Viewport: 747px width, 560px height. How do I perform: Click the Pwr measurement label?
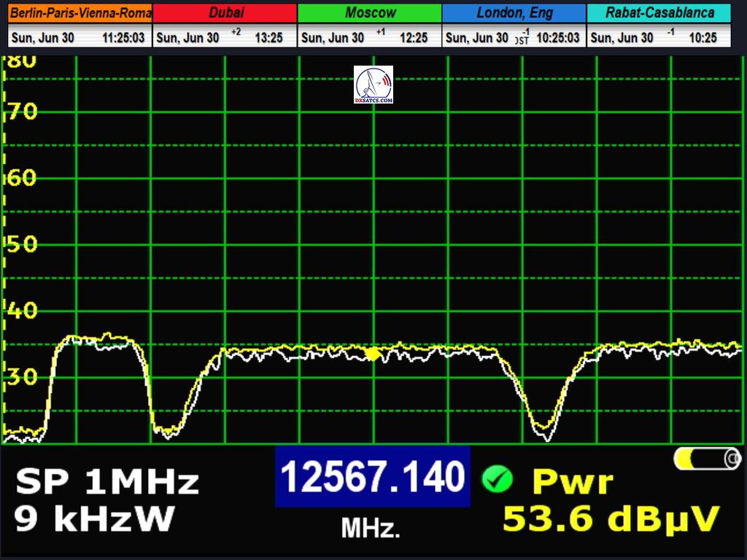pyautogui.click(x=572, y=482)
